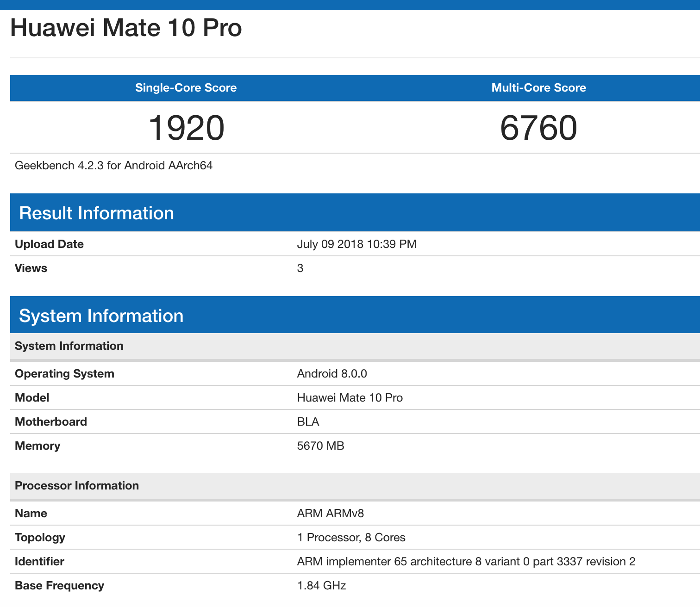Viewport: 700px width, 607px height.
Task: Select the Geekbench 4.2.3 for Android AArch64 text
Action: (x=113, y=166)
